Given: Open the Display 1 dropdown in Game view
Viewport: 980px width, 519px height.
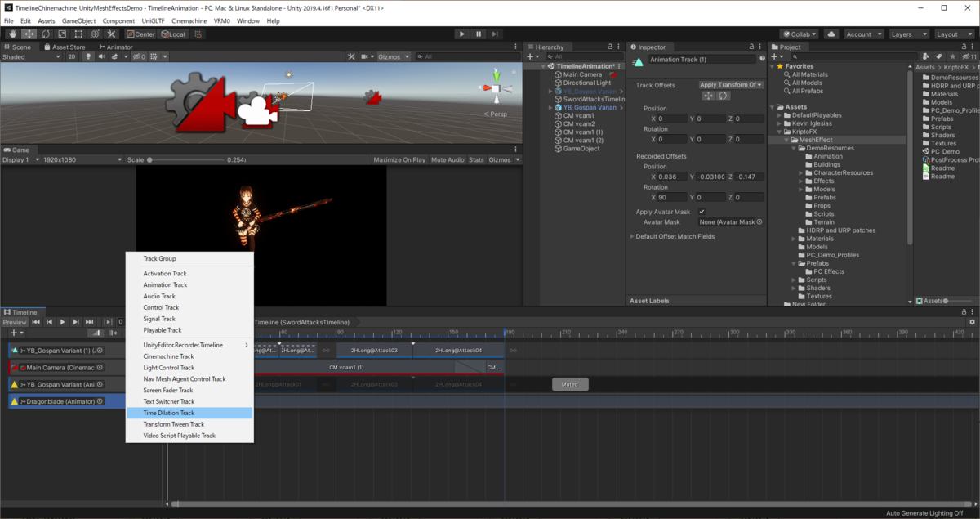Looking at the screenshot, I should [20, 159].
